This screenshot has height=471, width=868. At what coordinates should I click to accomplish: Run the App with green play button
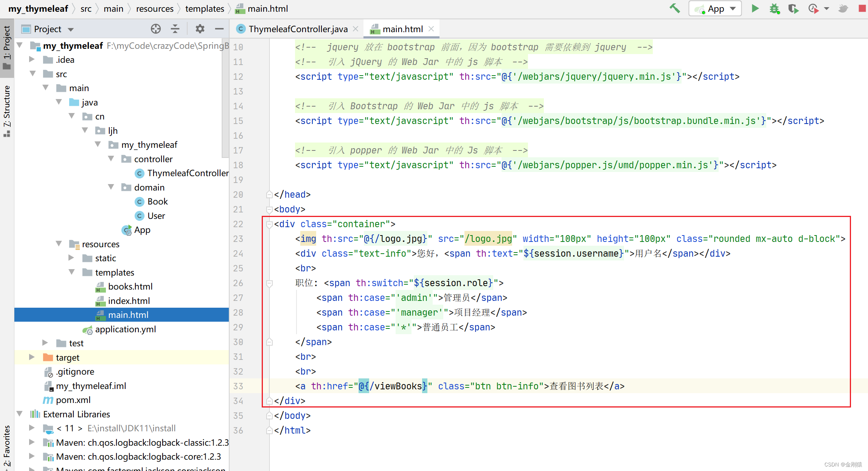(x=755, y=8)
